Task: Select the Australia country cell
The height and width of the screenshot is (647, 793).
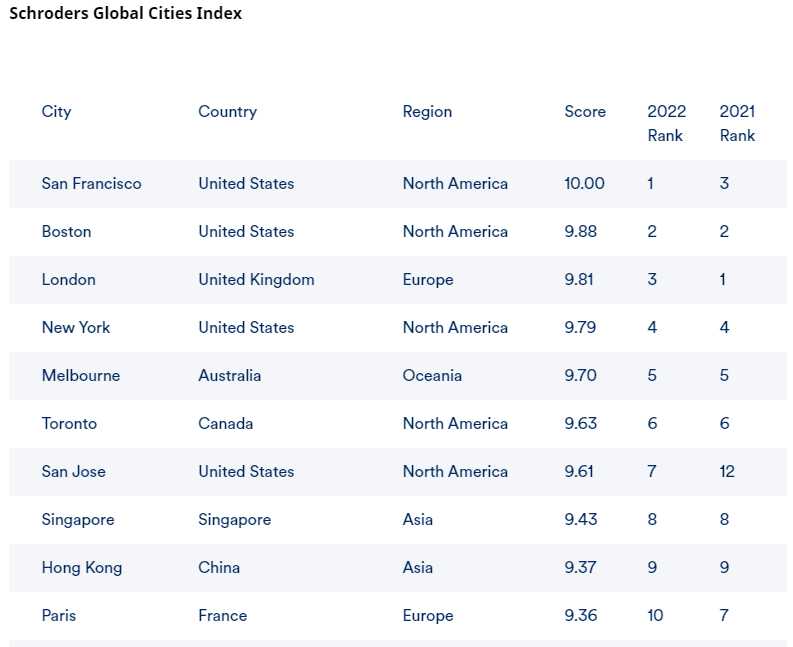Action: click(229, 376)
